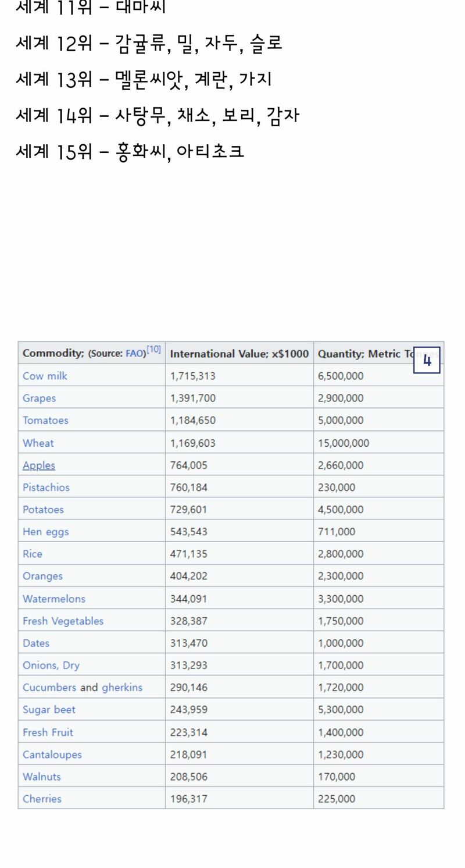Open the Onions, Dry link
The image size is (465, 868).
tap(51, 665)
